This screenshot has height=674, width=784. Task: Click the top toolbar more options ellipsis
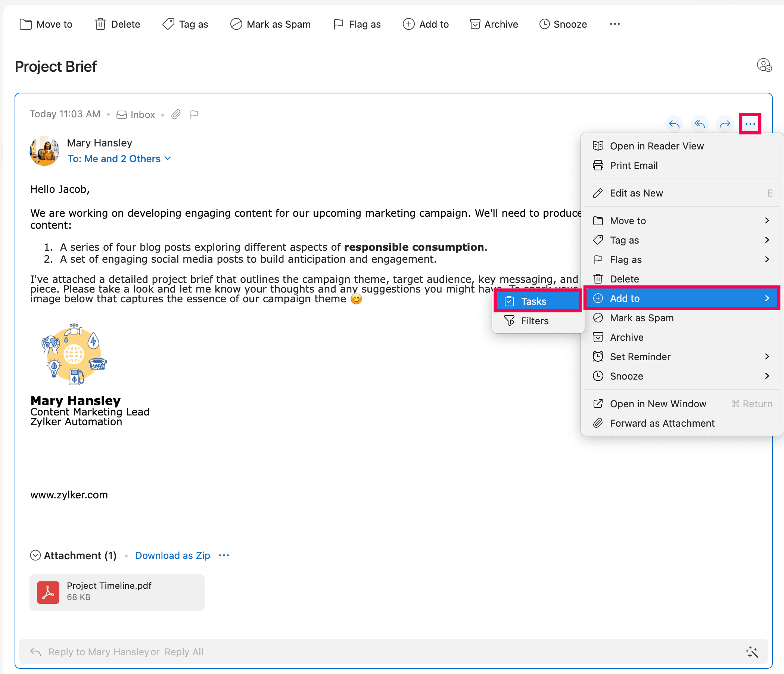coord(615,24)
